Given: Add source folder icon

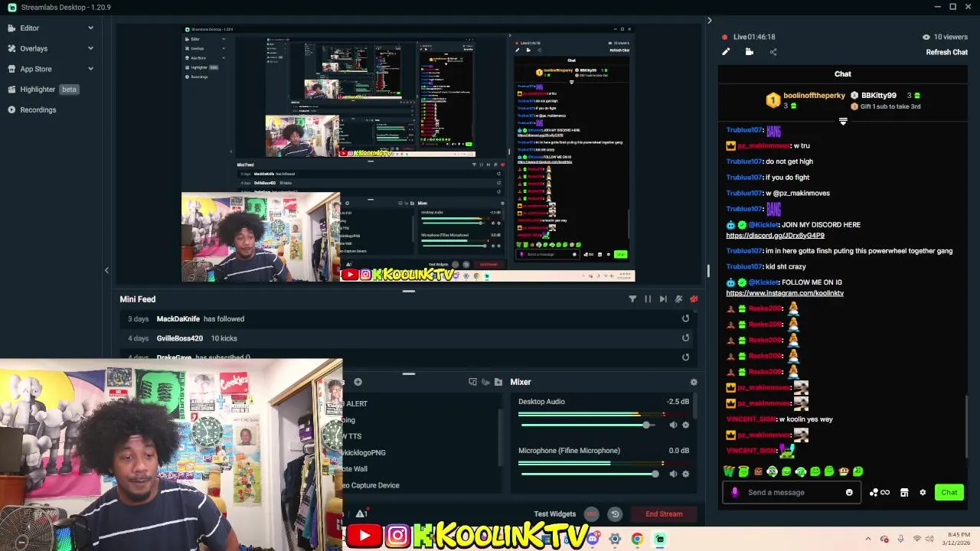Looking at the screenshot, I should [498, 382].
